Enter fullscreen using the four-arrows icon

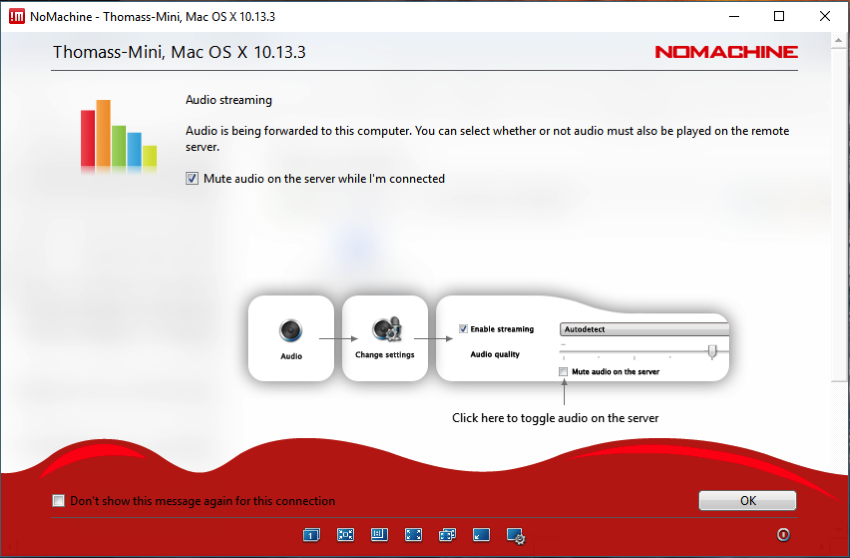[413, 535]
